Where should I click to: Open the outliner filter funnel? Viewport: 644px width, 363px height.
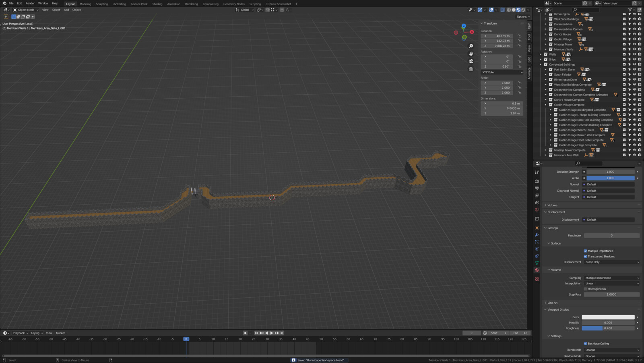(630, 10)
